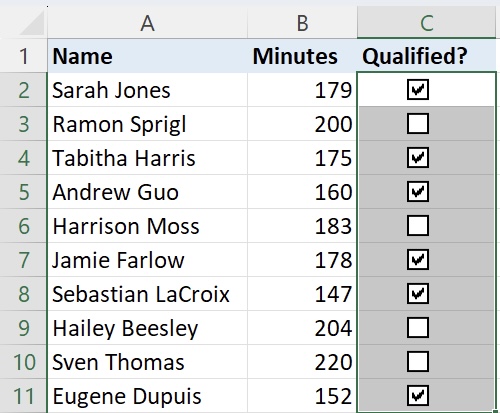Select column B header
500x413 pixels.
click(x=302, y=23)
